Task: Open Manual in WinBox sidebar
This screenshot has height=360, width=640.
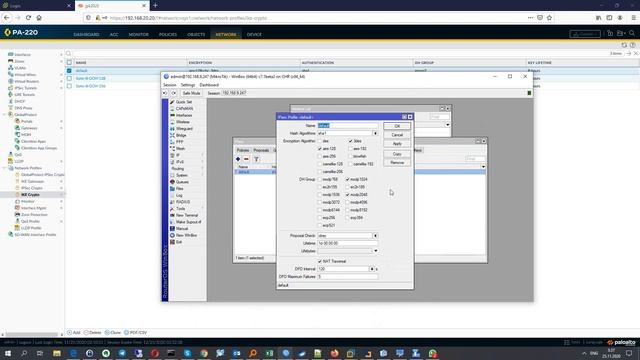Action: (182, 229)
